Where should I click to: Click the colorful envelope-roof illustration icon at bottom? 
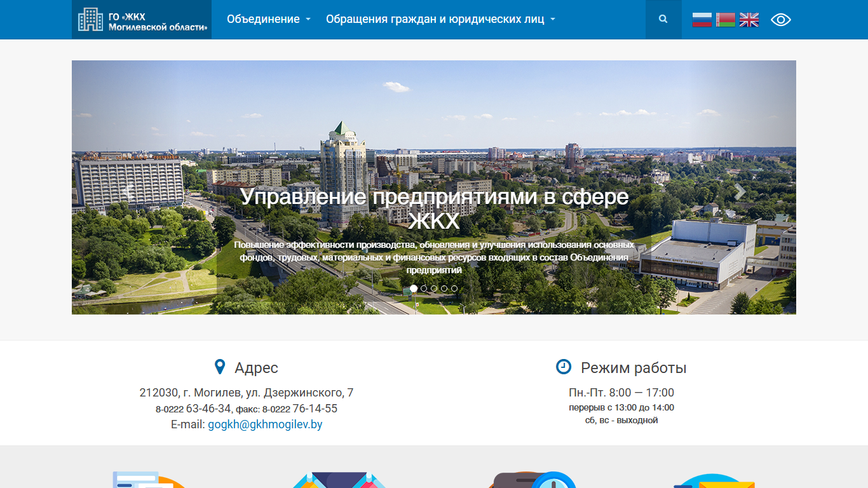tap(339, 480)
